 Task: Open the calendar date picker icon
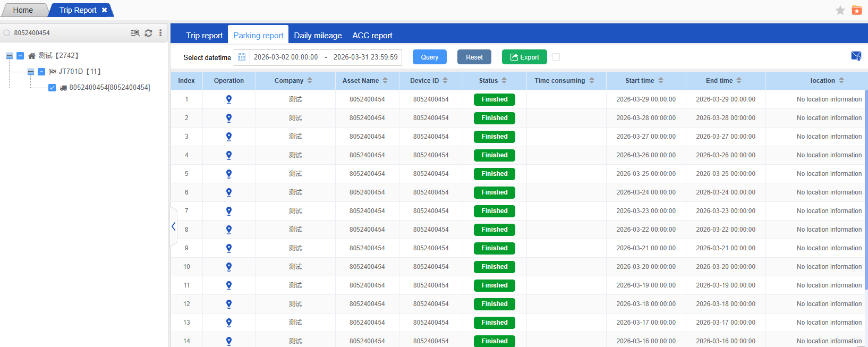point(242,57)
